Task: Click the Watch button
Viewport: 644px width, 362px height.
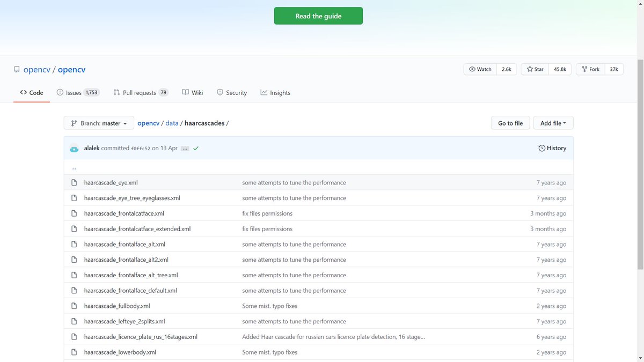Action: (x=480, y=69)
